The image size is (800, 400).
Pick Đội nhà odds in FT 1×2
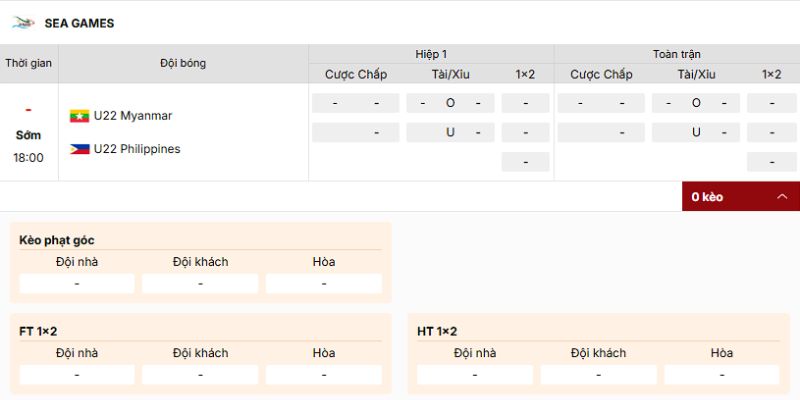pyautogui.click(x=77, y=375)
